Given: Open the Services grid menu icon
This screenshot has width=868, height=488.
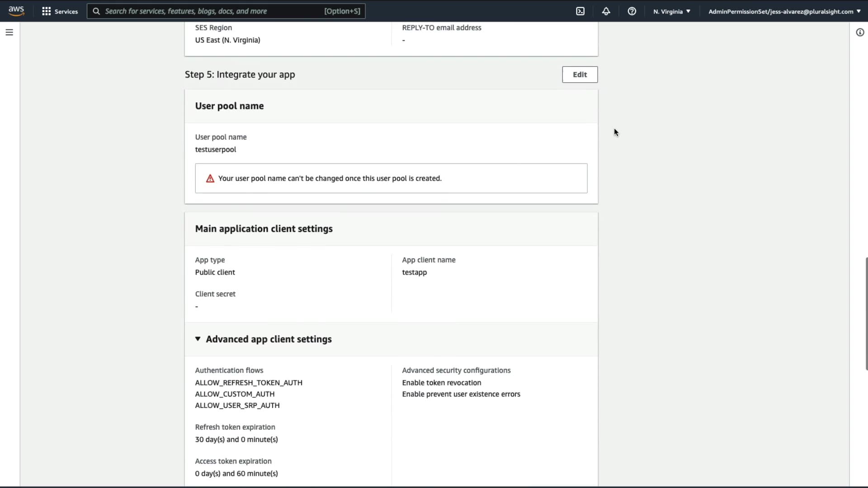Looking at the screenshot, I should [46, 11].
